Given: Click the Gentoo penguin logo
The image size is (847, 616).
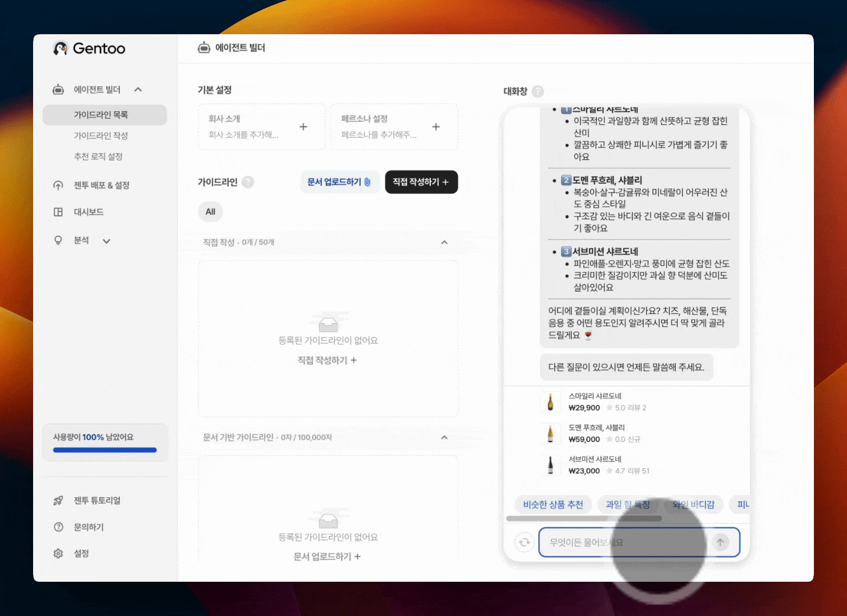Looking at the screenshot, I should click(x=61, y=48).
